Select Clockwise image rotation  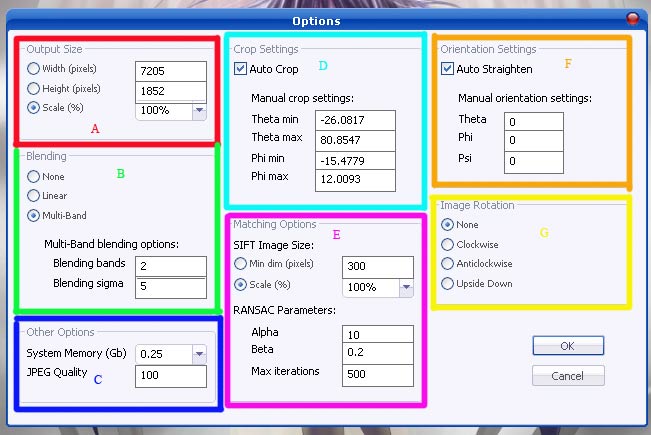[x=447, y=244]
